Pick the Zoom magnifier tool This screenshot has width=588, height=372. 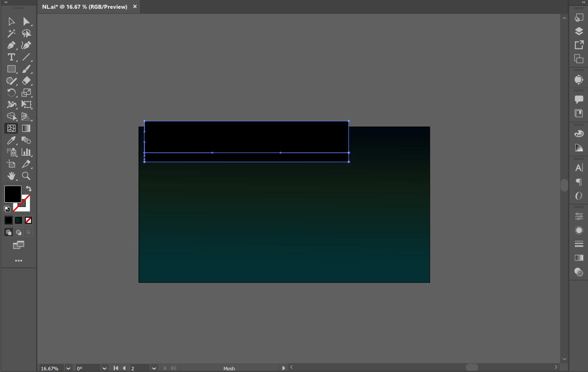tap(26, 176)
